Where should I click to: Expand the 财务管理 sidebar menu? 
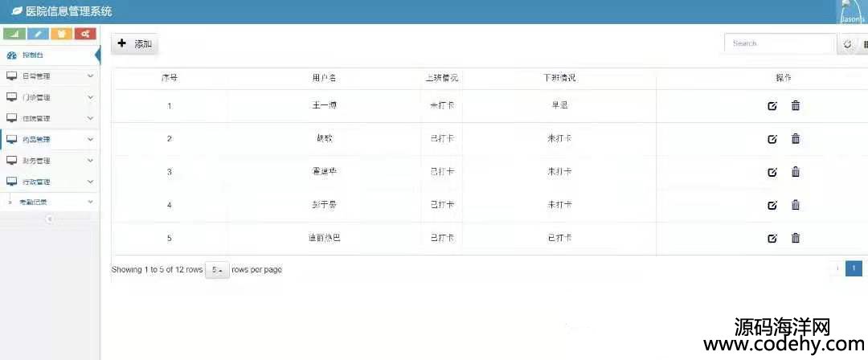(50, 161)
